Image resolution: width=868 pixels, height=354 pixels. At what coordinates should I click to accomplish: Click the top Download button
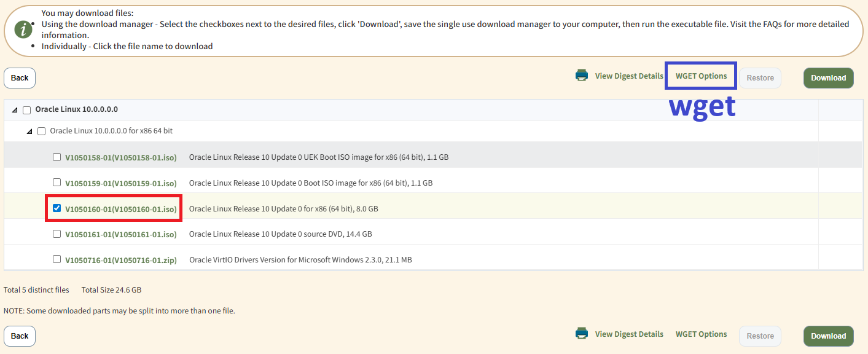point(828,78)
